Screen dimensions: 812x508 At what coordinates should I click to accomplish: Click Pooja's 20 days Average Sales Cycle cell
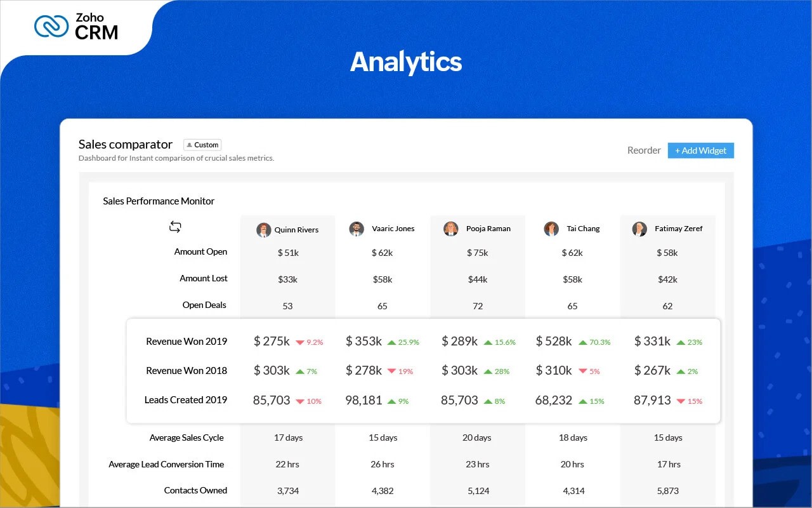tap(477, 438)
